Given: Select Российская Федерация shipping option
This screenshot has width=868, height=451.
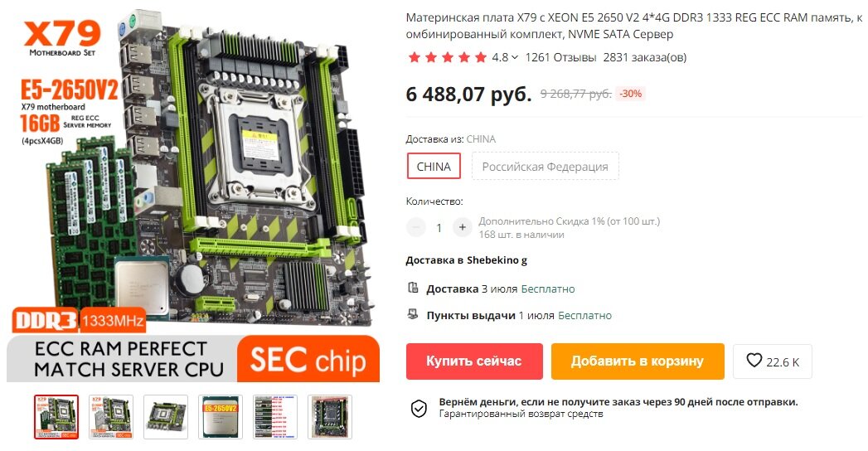Looking at the screenshot, I should point(545,166).
